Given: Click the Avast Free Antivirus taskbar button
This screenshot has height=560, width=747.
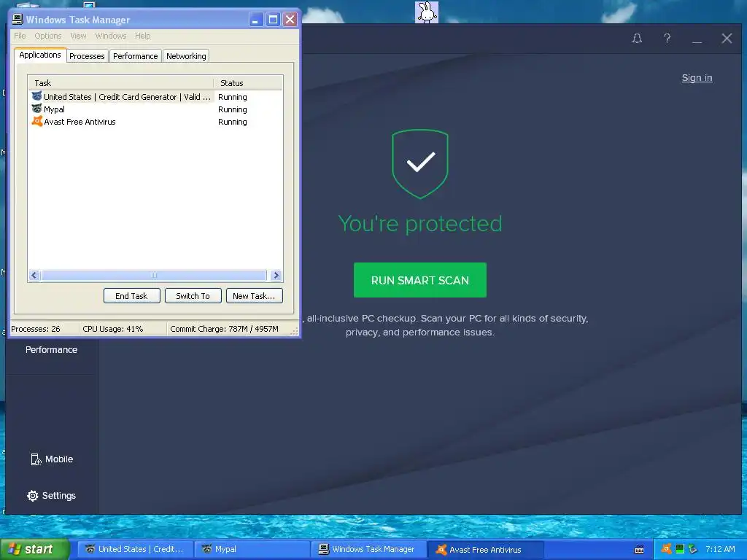Looking at the screenshot, I should 485,549.
